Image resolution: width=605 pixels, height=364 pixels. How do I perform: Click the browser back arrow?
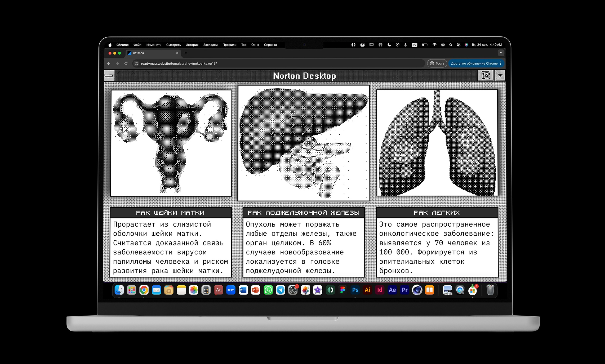[x=109, y=64]
